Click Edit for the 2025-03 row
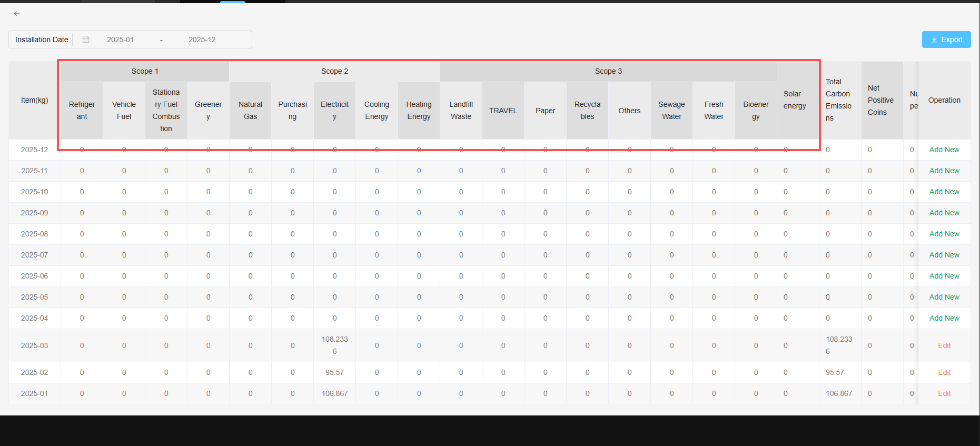 [944, 345]
